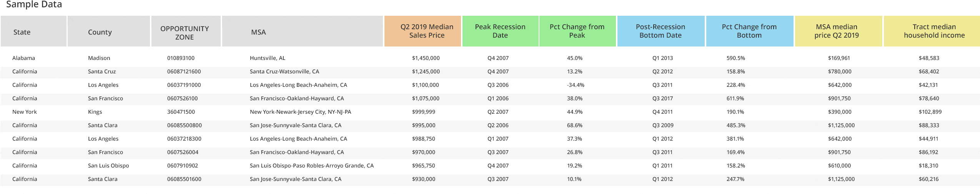Click the green Peak Recession Date header
The image size is (980, 194).
click(x=500, y=31)
